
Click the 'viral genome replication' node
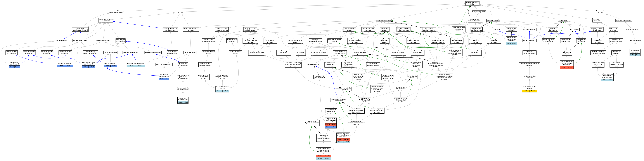click(x=581, y=40)
